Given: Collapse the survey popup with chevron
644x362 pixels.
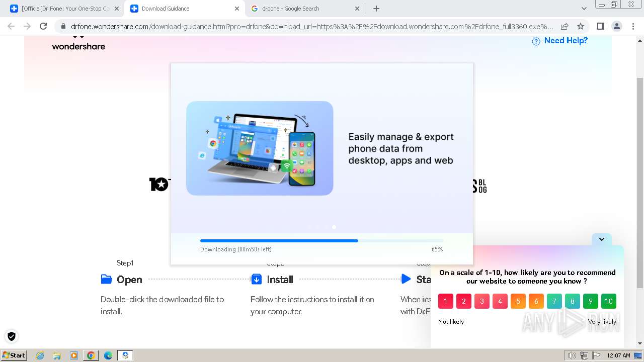Looking at the screenshot, I should [x=602, y=239].
